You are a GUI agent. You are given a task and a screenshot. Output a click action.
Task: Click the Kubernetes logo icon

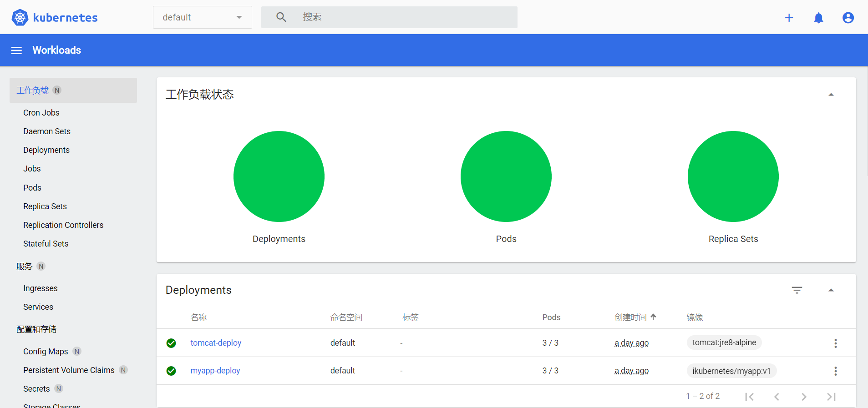[x=20, y=17]
